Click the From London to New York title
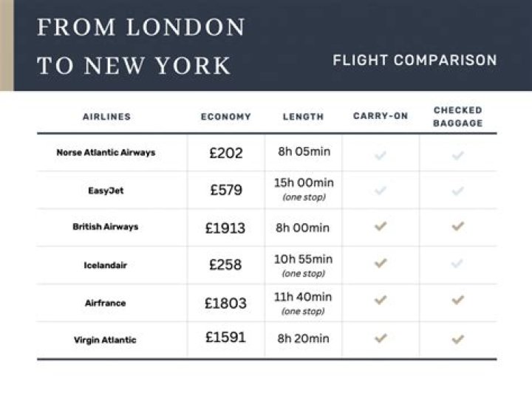This screenshot has width=532, height=396. pos(141,47)
